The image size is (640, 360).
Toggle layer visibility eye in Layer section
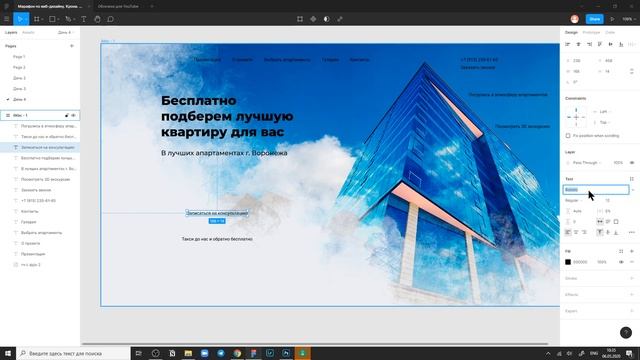pos(632,162)
